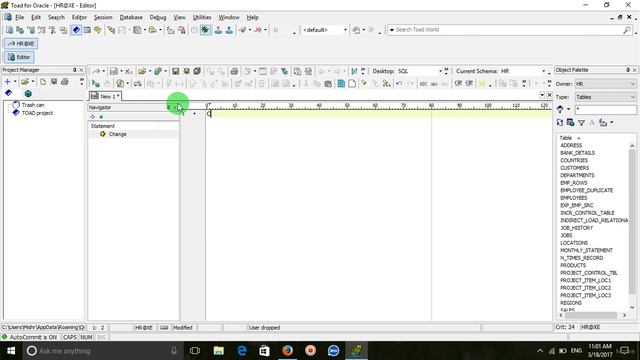Viewport: 640px width, 360px height.
Task: Execute statement with green run icon
Action: click(x=96, y=84)
